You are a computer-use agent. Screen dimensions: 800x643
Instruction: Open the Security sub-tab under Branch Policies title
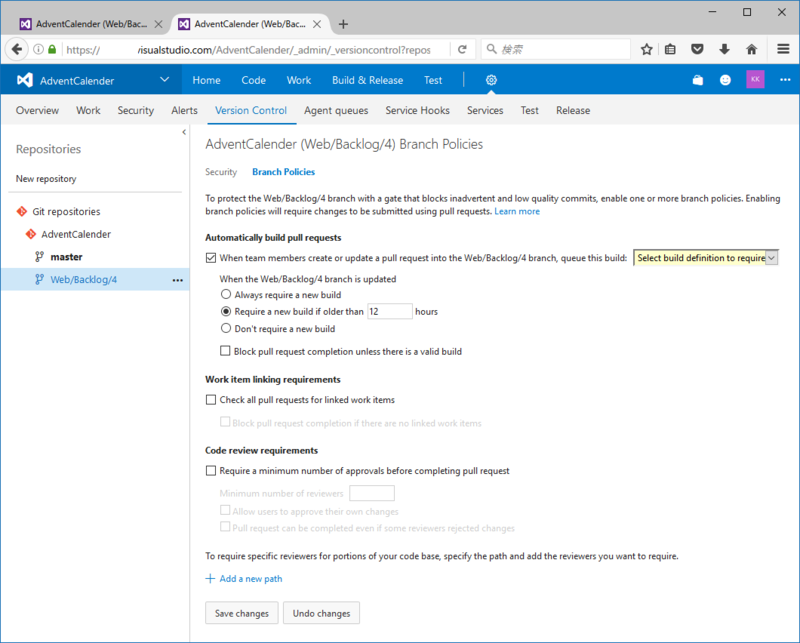tap(221, 172)
